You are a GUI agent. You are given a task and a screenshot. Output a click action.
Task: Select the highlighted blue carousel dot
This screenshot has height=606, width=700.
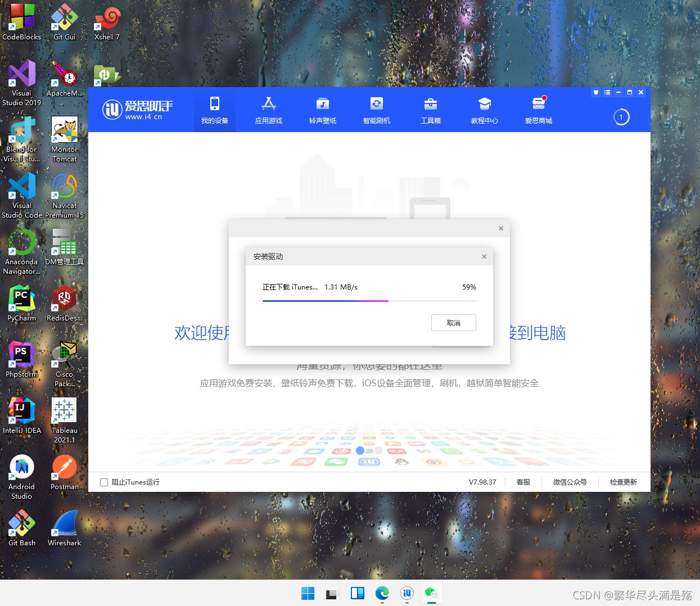click(360, 450)
